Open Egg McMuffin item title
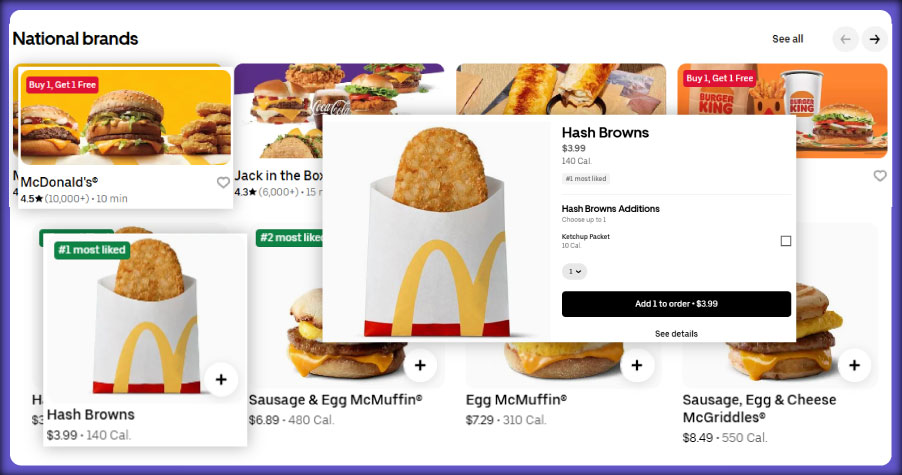This screenshot has height=475, width=902. [516, 400]
